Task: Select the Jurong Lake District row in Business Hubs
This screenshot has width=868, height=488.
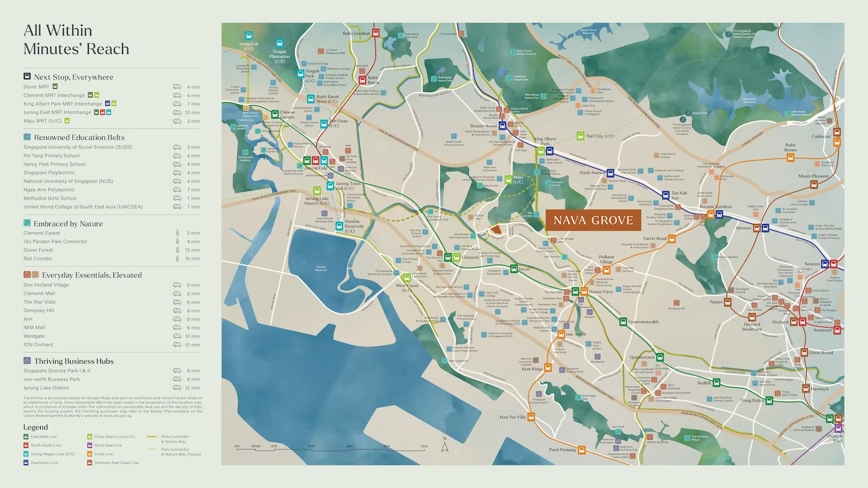Action: (112, 388)
